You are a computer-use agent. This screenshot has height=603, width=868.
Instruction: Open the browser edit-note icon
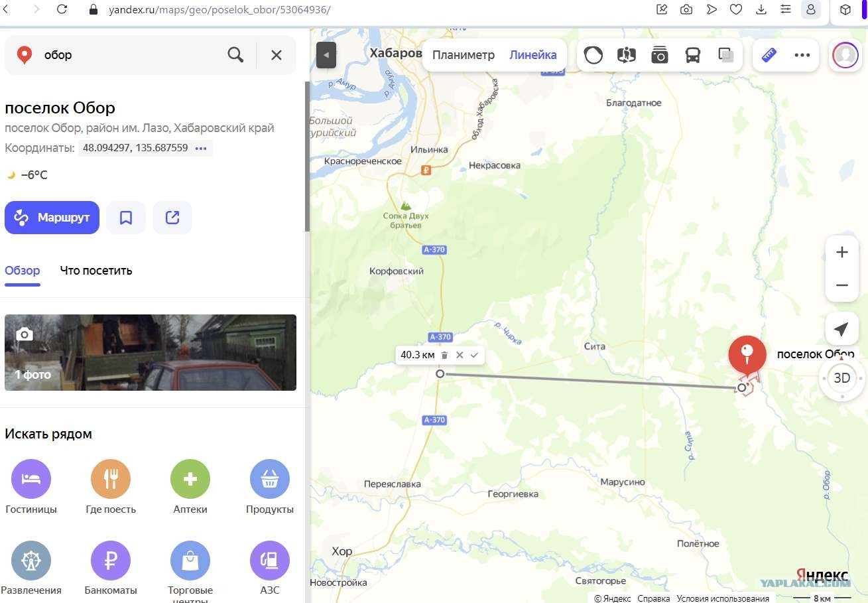(x=661, y=9)
